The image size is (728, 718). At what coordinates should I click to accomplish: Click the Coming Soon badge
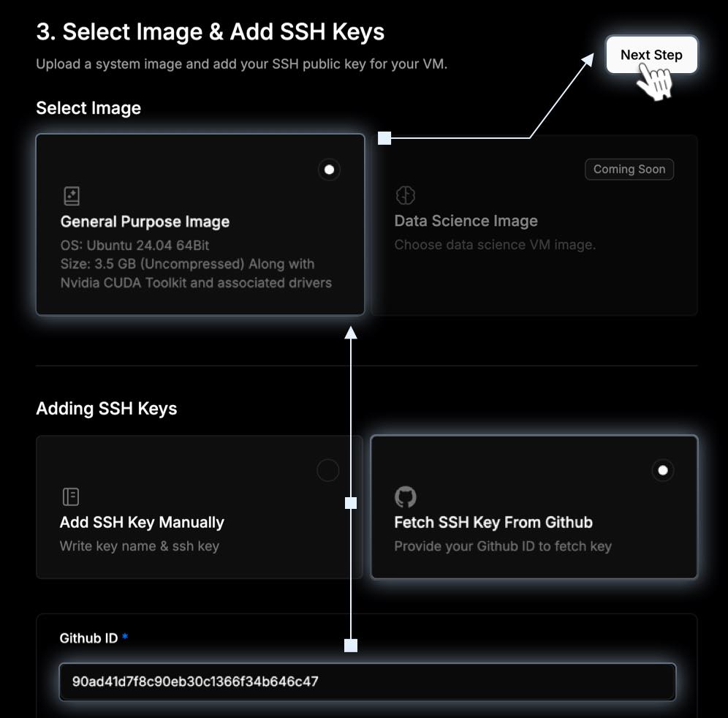point(629,169)
